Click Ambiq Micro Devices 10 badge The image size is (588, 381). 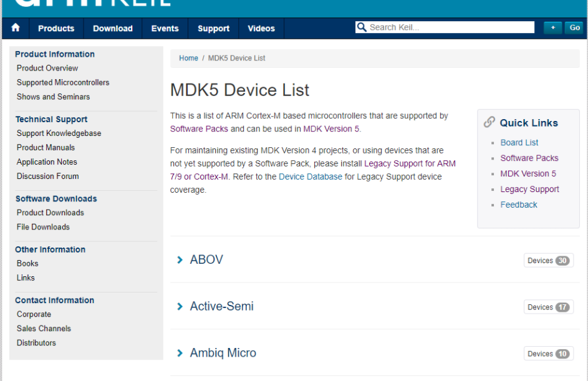(x=548, y=354)
